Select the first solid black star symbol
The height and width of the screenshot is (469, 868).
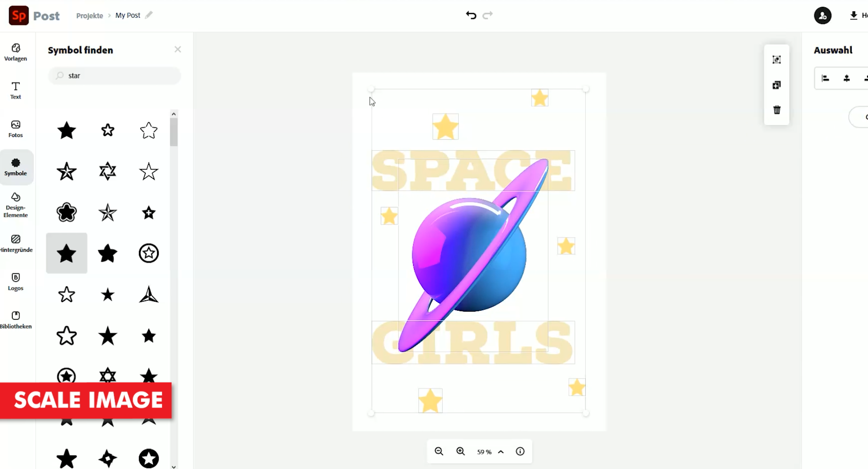[x=67, y=130]
